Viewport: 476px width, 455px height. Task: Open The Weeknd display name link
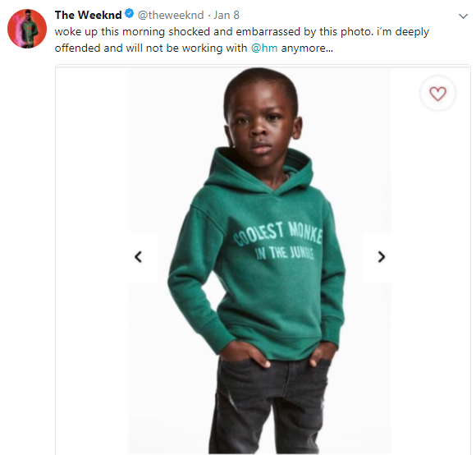88,15
